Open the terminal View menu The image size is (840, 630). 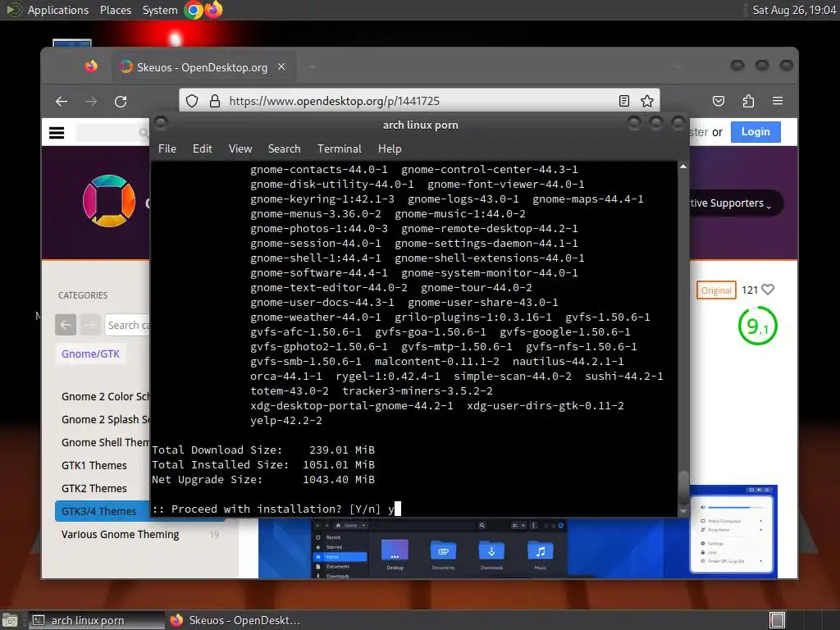pyautogui.click(x=240, y=149)
